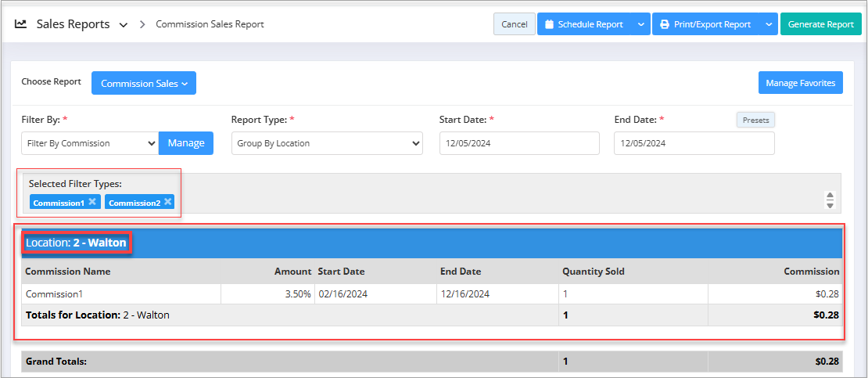This screenshot has width=868, height=378.
Task: Click the filter panel resize stepper arrows
Action: click(830, 200)
